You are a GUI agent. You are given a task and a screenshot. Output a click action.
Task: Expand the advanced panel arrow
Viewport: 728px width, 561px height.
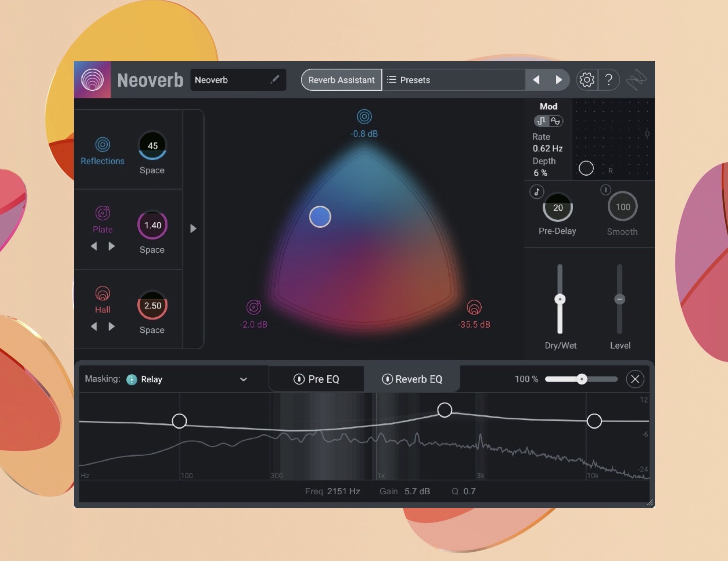click(x=193, y=229)
